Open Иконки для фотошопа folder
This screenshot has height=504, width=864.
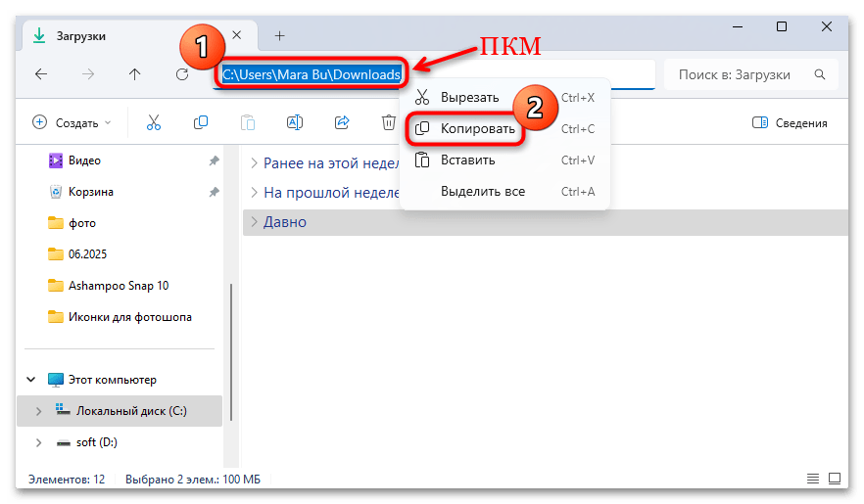click(120, 317)
